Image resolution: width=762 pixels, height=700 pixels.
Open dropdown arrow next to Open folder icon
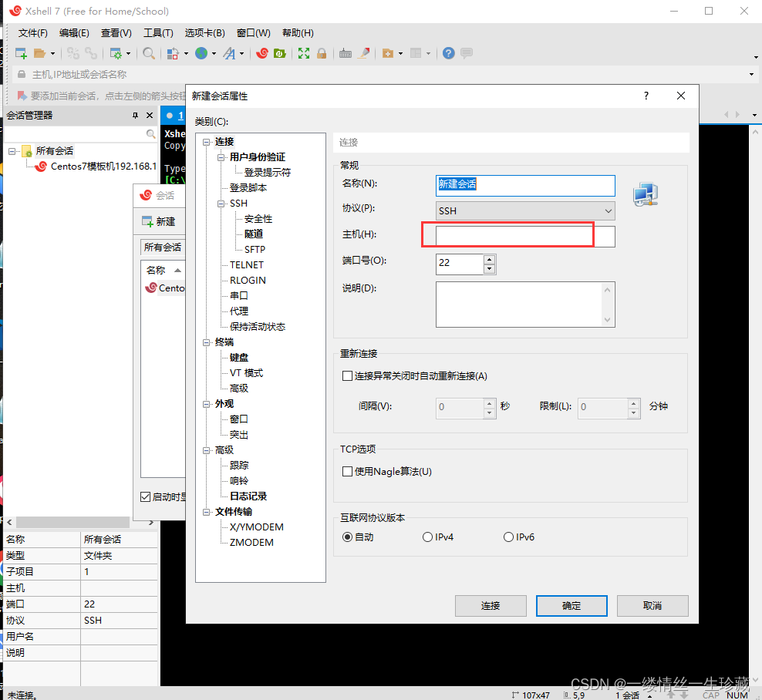[52, 53]
